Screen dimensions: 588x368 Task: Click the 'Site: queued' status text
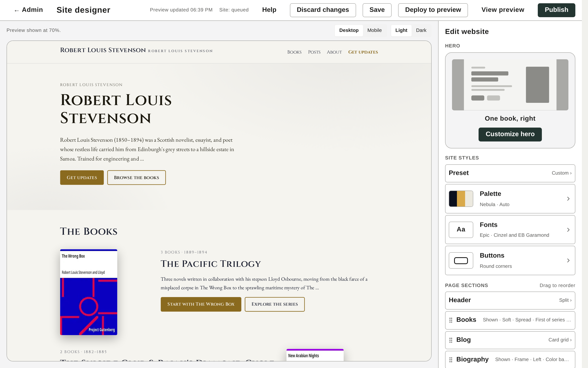pos(234,10)
